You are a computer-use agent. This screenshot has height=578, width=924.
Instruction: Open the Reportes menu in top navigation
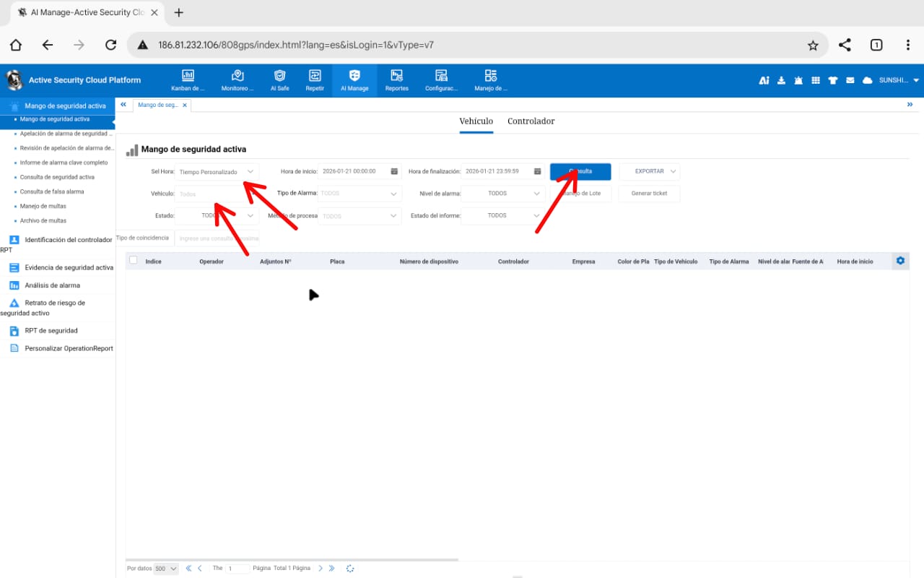pos(396,79)
